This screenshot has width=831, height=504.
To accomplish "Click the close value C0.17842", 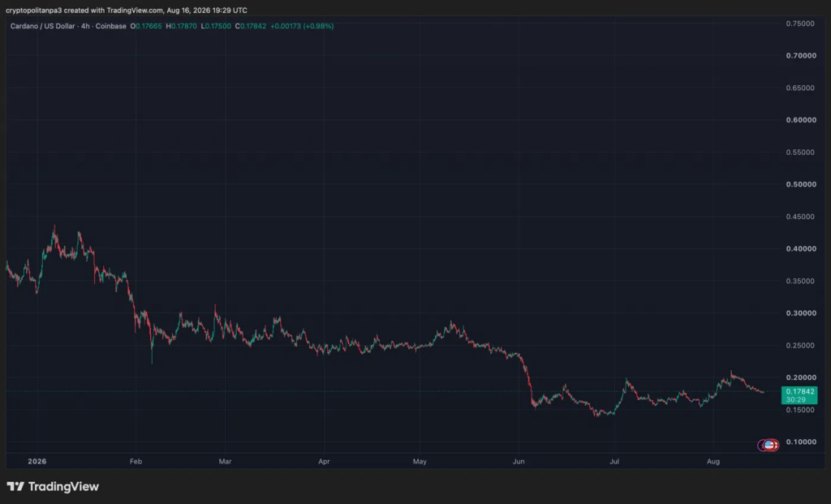I will pos(251,26).
